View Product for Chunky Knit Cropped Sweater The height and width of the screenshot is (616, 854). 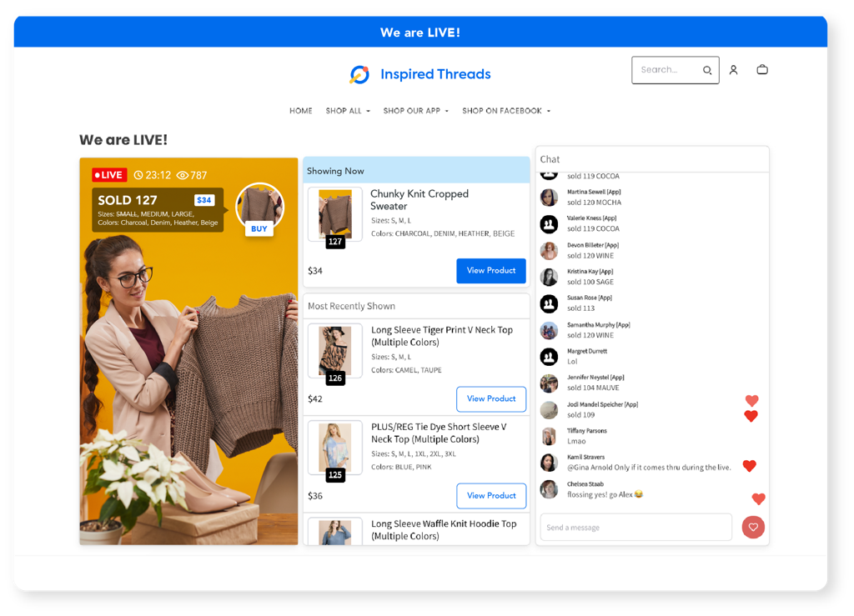491,271
